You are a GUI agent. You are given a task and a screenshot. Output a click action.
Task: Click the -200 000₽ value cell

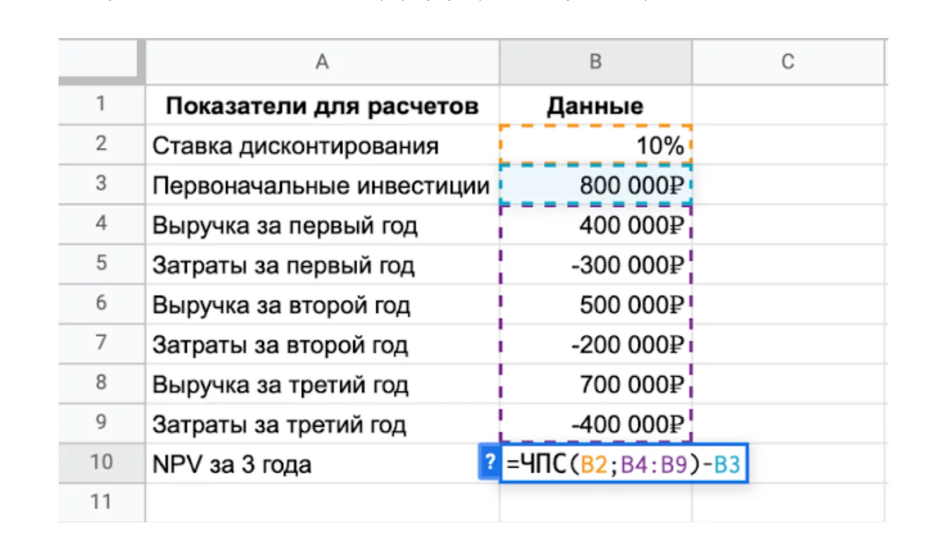pyautogui.click(x=596, y=344)
